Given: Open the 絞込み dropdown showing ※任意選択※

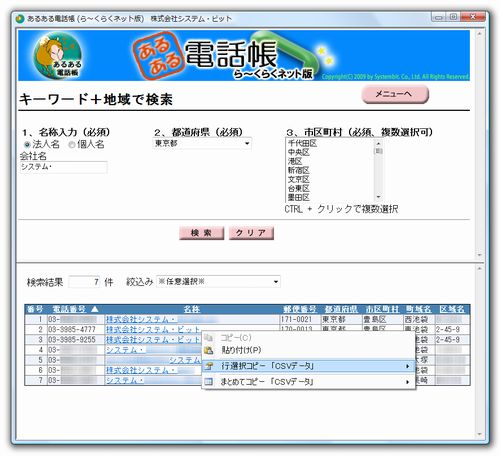Looking at the screenshot, I should click(x=218, y=282).
